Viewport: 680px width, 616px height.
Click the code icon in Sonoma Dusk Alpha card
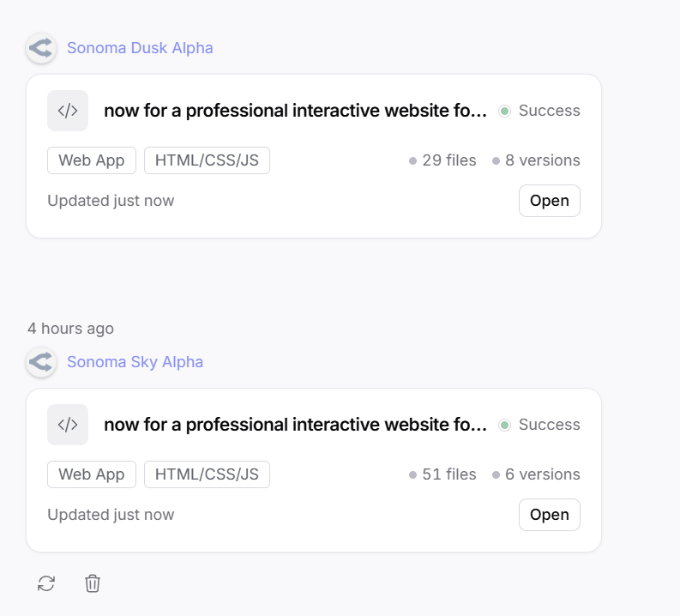[x=68, y=111]
